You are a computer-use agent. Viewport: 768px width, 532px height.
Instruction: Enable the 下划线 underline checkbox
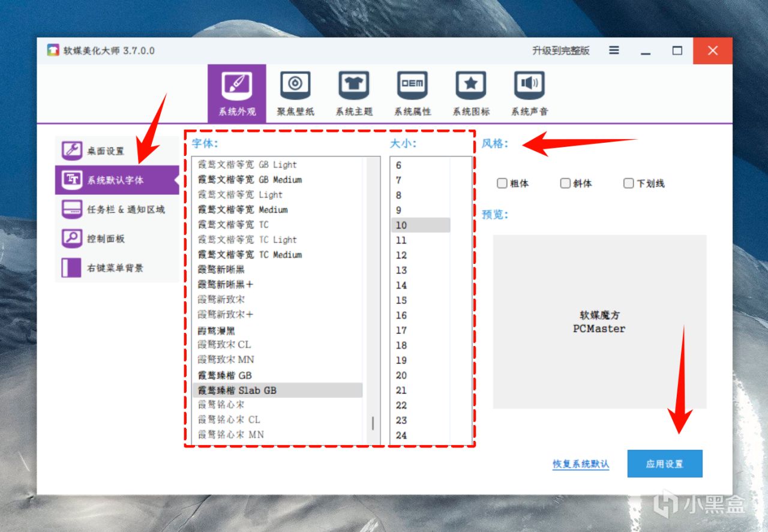tap(628, 184)
